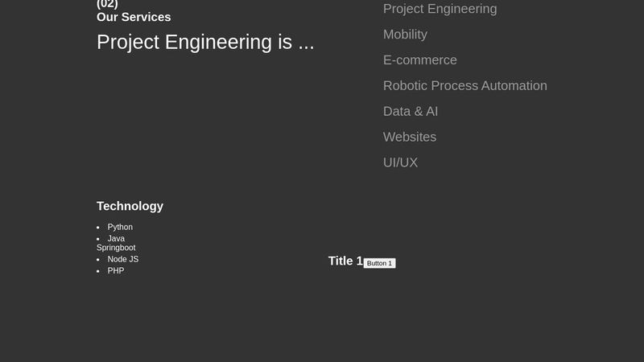Select the Project Engineering service tab
The width and height of the screenshot is (644, 362).
(x=440, y=9)
